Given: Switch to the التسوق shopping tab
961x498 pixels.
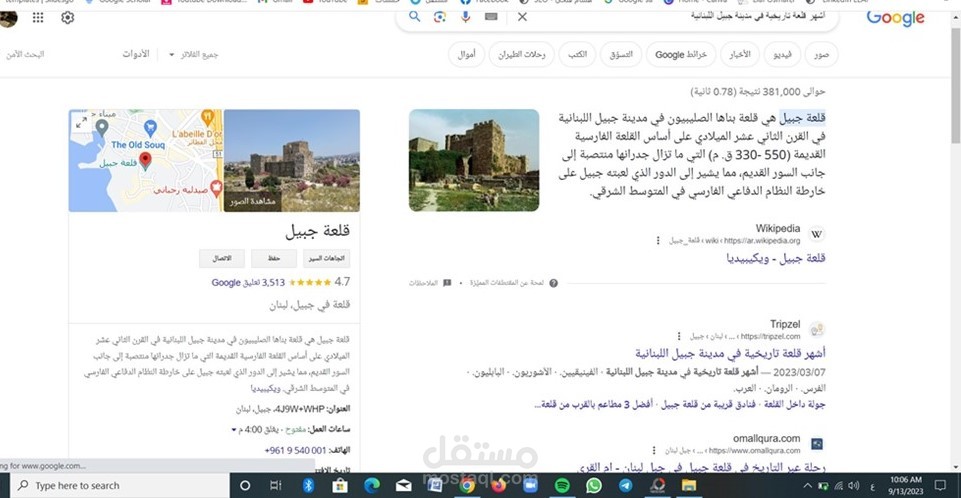Looking at the screenshot, I should 621,55.
